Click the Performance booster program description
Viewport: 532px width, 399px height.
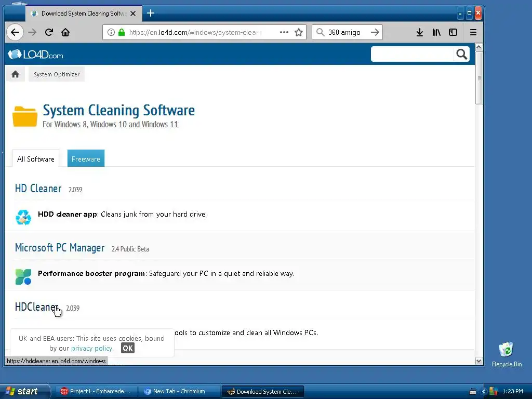pyautogui.click(x=166, y=273)
